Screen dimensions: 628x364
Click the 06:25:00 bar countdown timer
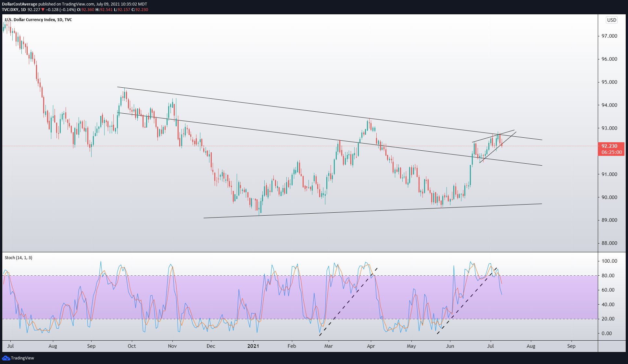coord(611,152)
